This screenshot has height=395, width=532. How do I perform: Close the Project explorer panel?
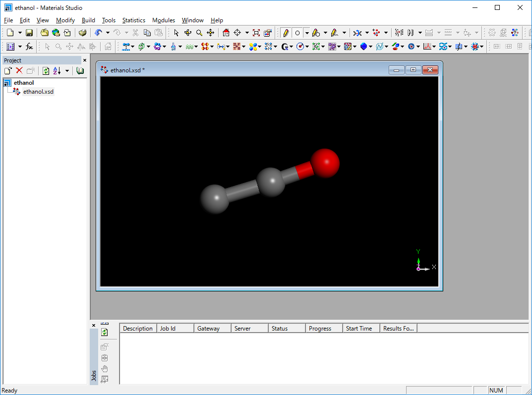(x=84, y=60)
